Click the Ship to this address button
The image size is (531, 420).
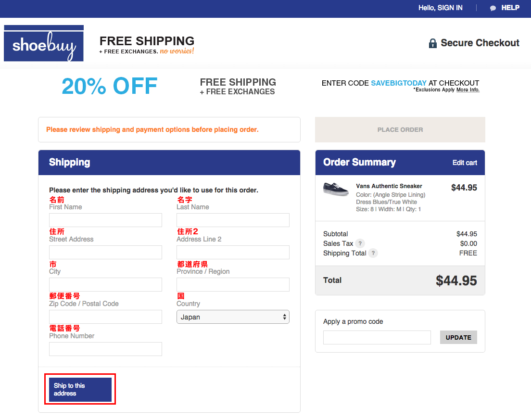[80, 390]
